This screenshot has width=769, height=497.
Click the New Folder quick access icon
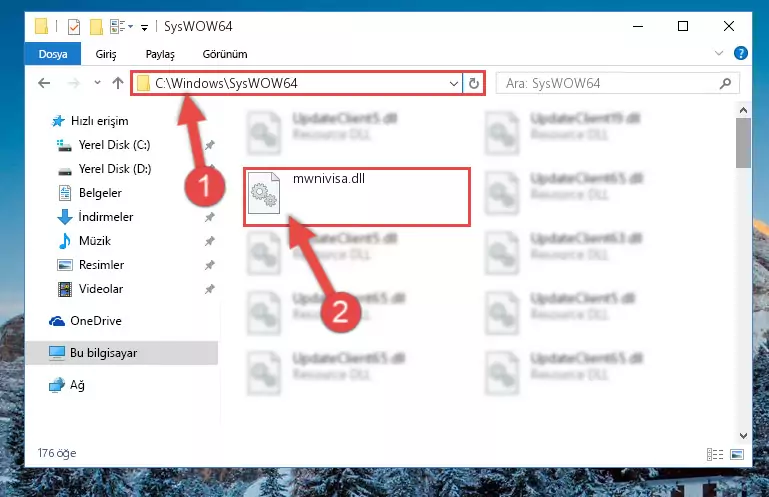(x=96, y=26)
